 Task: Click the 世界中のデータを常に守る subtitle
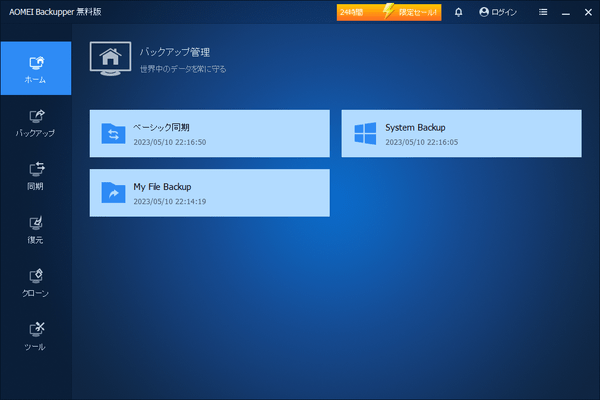coord(183,69)
